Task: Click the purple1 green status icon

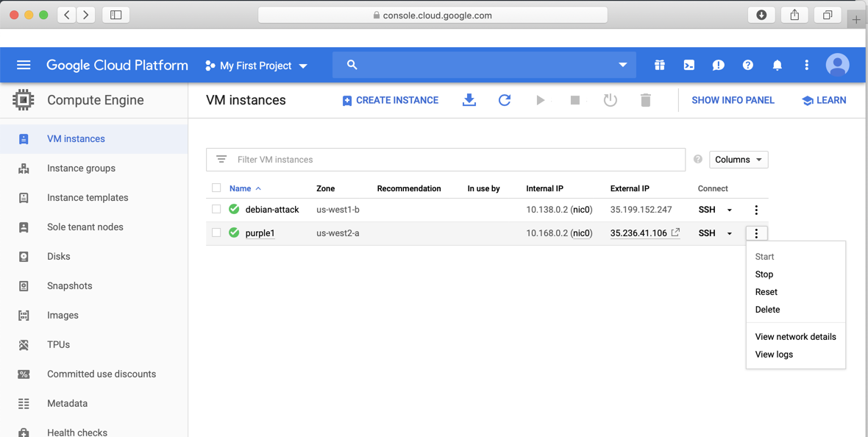Action: tap(234, 232)
